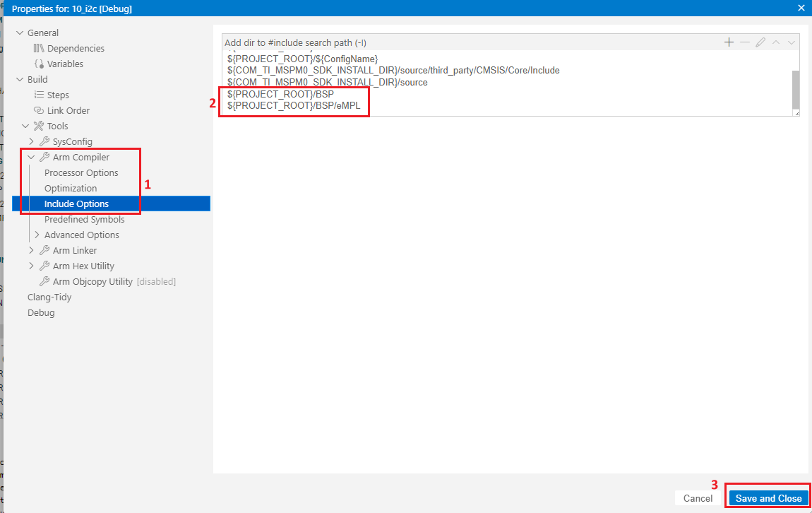Select Processor Options in the tree
812x513 pixels.
[81, 172]
